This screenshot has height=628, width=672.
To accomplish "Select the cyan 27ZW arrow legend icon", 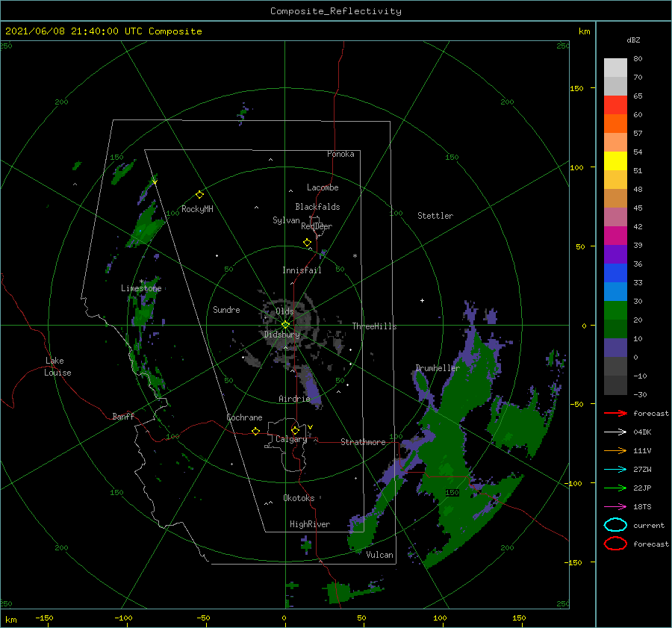I will (615, 470).
